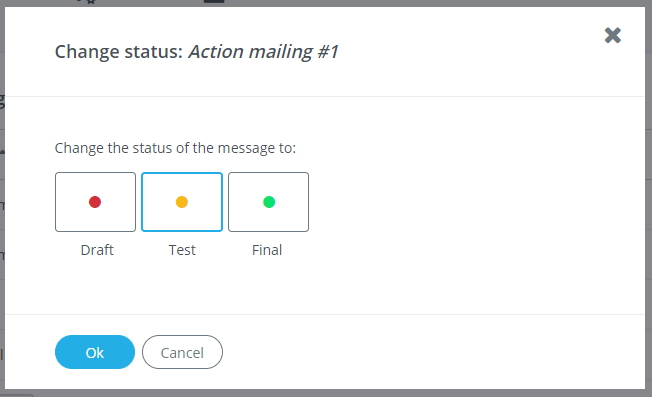Click the Draft label text
Image resolution: width=652 pixels, height=397 pixels.
97,250
